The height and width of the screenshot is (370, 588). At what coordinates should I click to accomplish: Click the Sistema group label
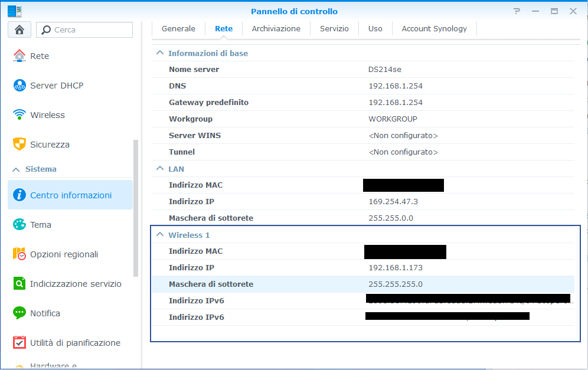41,169
